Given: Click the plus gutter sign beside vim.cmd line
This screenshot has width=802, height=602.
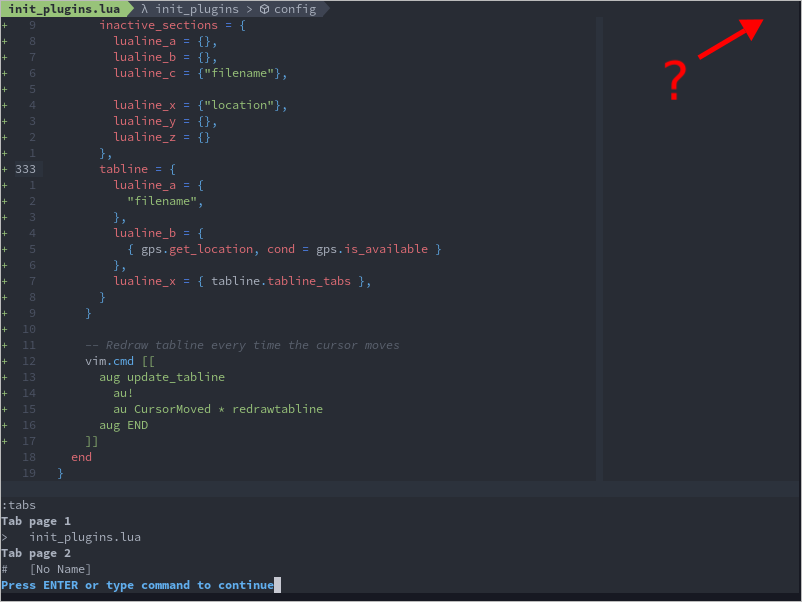Looking at the screenshot, I should [x=6, y=361].
